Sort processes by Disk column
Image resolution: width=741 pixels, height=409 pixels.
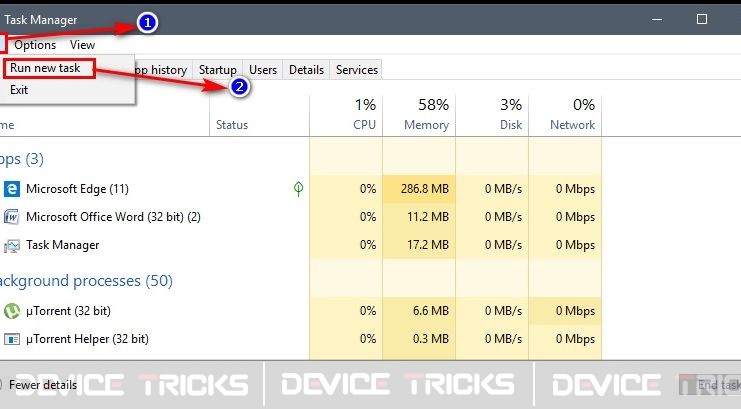492,116
